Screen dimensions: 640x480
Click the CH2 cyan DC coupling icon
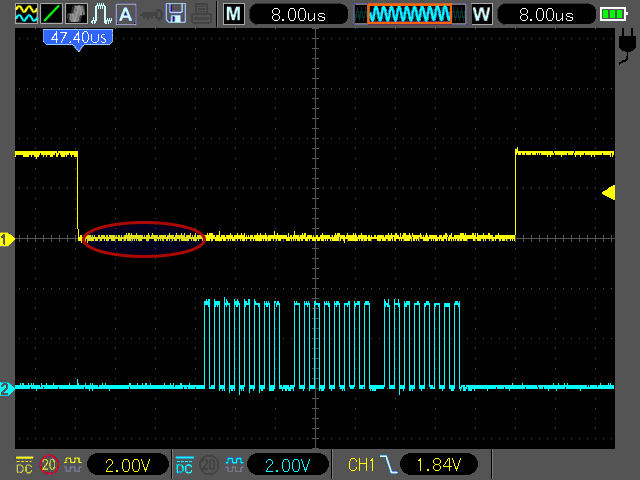(184, 465)
